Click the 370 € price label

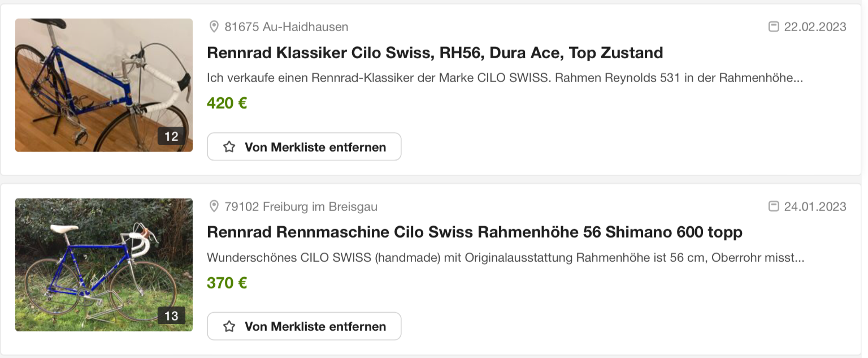227,283
